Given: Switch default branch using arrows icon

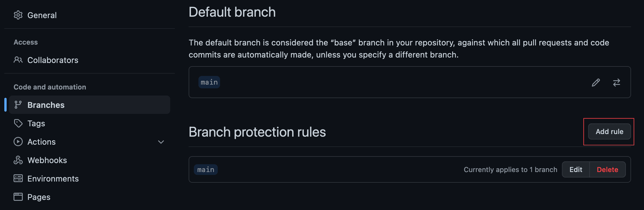Looking at the screenshot, I should point(617,83).
